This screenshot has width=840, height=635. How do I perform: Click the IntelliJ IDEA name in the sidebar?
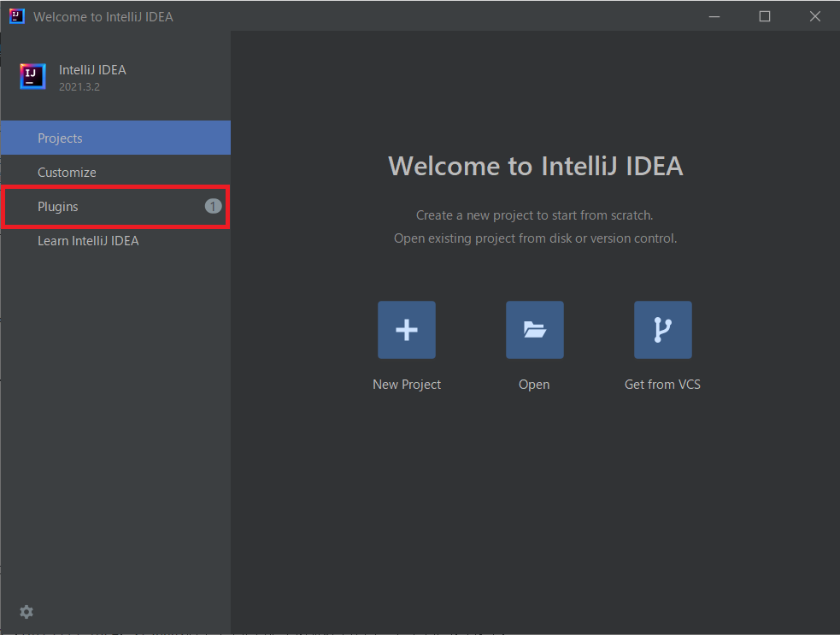coord(92,70)
